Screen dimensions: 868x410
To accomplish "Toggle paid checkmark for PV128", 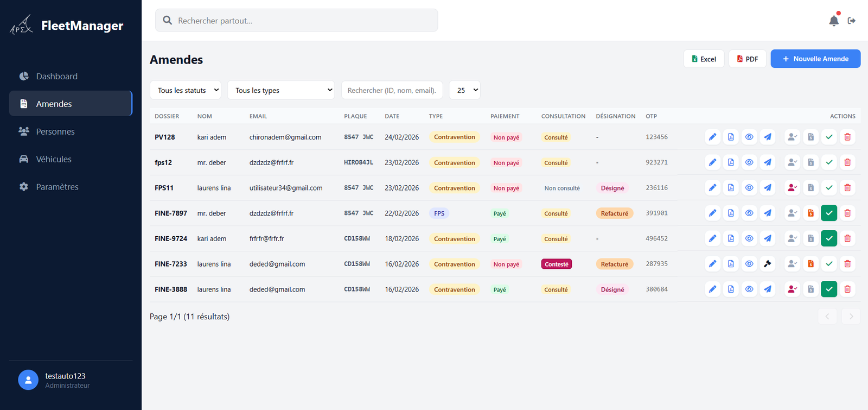I will pyautogui.click(x=829, y=137).
